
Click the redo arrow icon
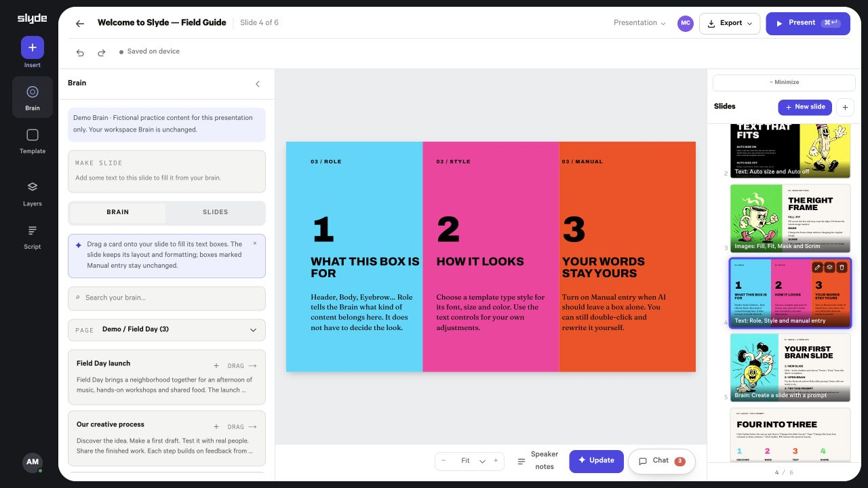point(102,52)
